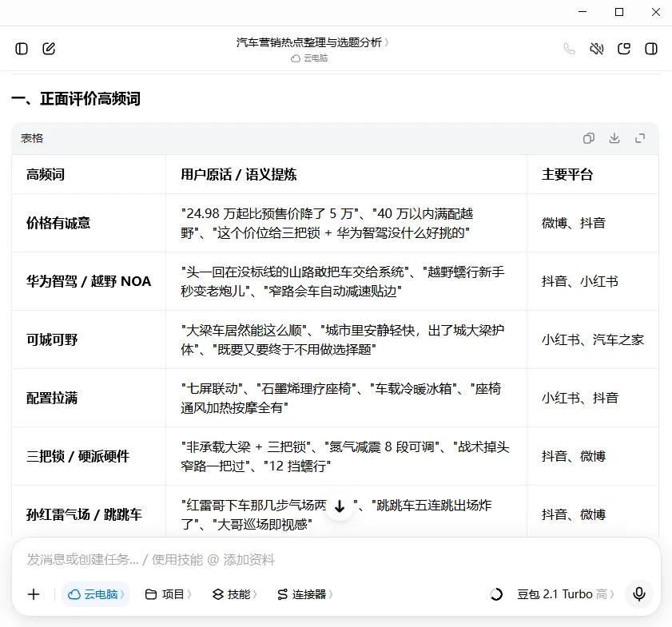Click the loading spinner icon
Screen dimensions: 672x627
[496, 594]
